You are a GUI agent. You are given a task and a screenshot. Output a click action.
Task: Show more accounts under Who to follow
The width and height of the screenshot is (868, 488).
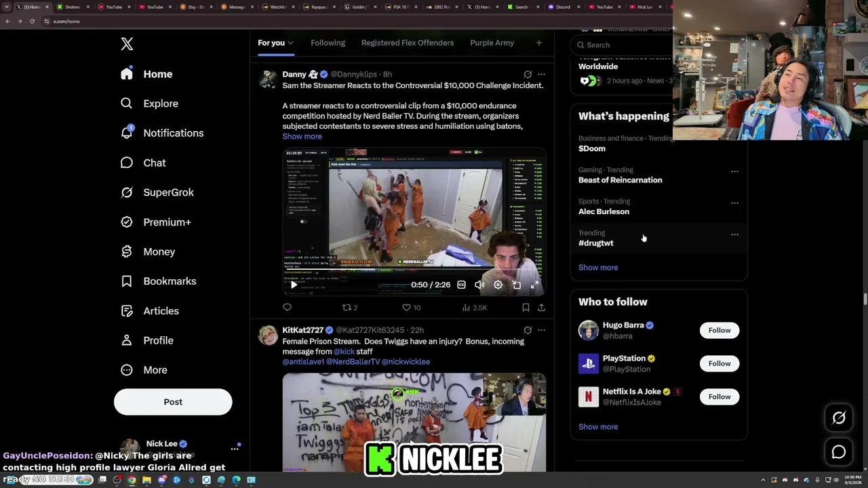point(598,427)
